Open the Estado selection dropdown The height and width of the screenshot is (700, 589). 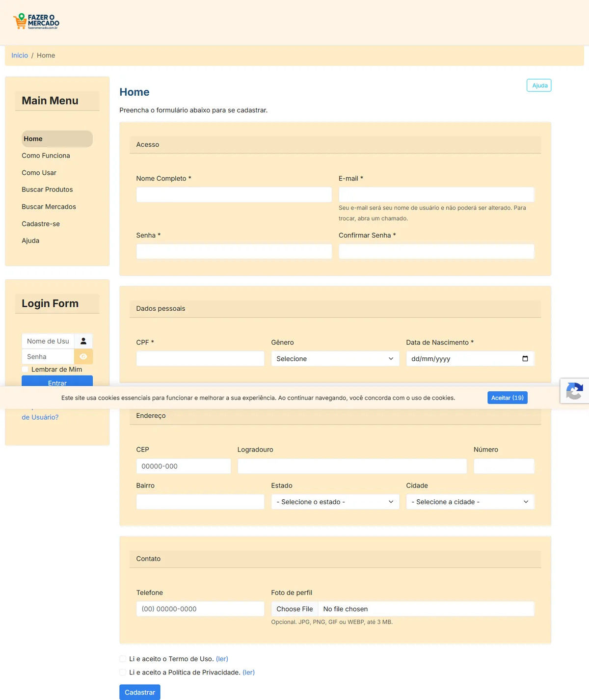pos(335,502)
